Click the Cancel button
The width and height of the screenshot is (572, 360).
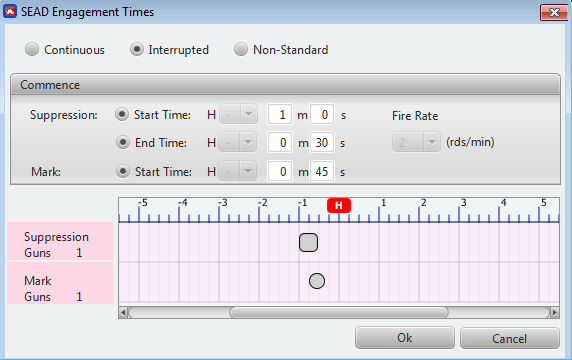[510, 338]
